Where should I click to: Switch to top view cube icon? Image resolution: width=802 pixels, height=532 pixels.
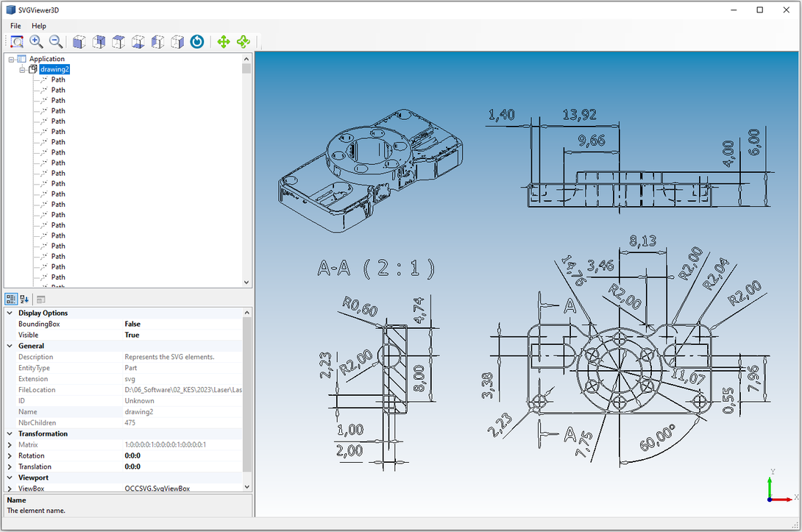coord(118,42)
